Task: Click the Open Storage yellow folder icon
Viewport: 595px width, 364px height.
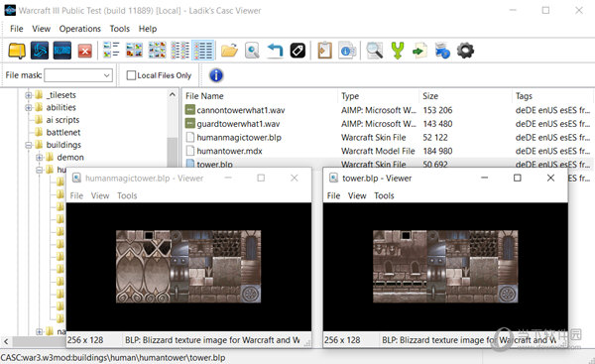Action: [x=17, y=51]
